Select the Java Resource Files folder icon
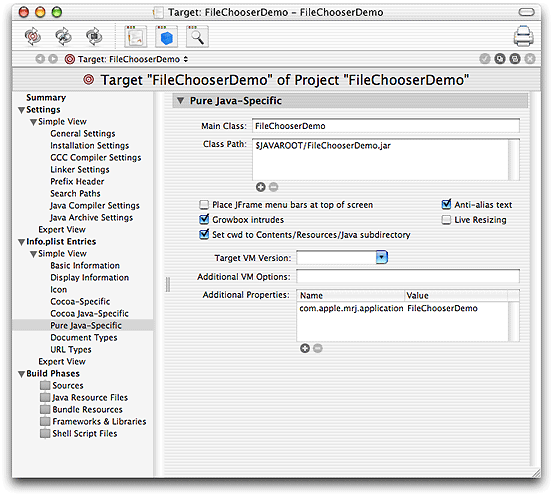This screenshot has height=497, width=553. coord(45,397)
